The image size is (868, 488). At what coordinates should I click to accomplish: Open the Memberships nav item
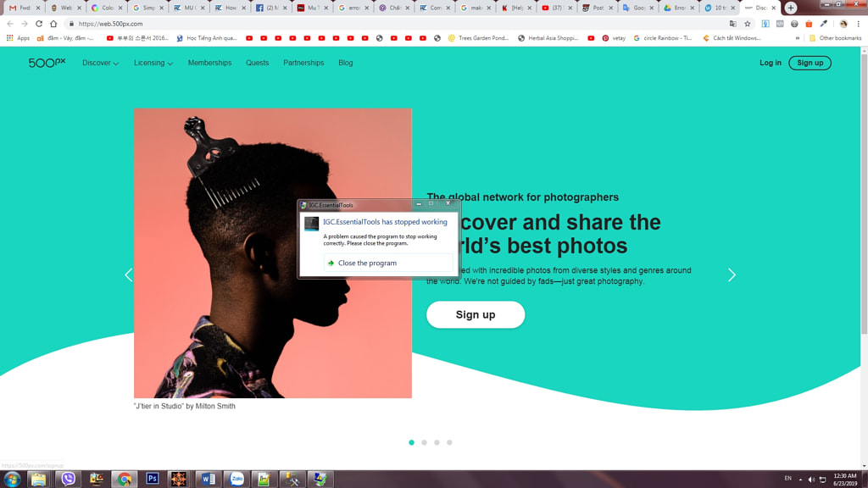pos(209,63)
